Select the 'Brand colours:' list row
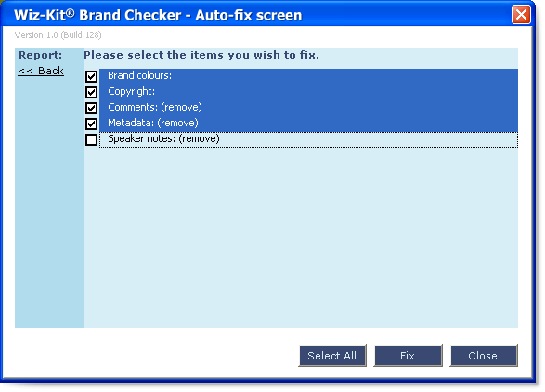 (308, 76)
